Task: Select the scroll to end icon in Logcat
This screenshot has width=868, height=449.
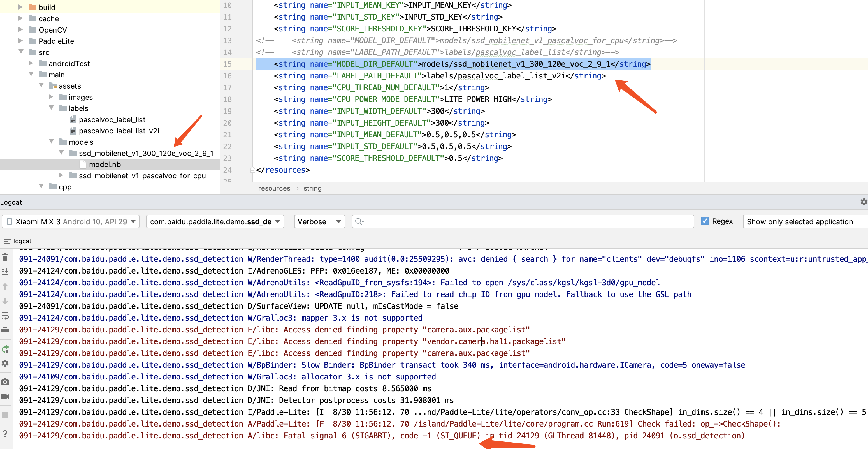Action: (5, 271)
